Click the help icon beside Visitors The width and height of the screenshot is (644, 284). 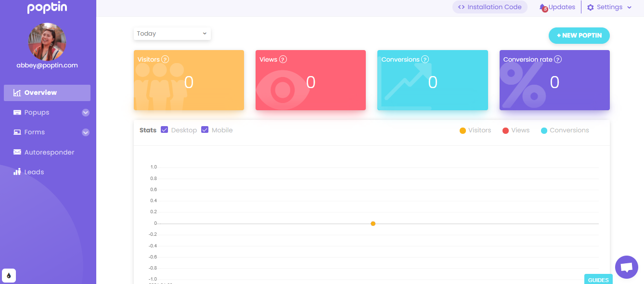click(x=165, y=60)
